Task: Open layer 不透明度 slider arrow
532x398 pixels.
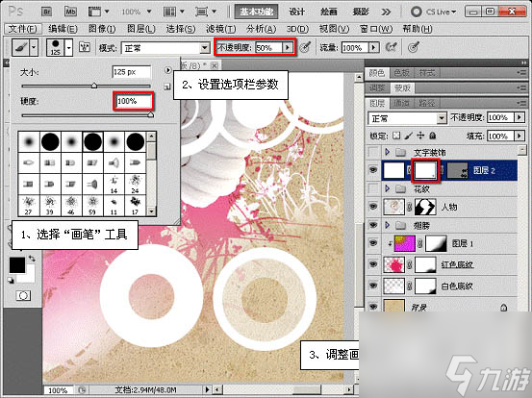Action: coord(519,117)
